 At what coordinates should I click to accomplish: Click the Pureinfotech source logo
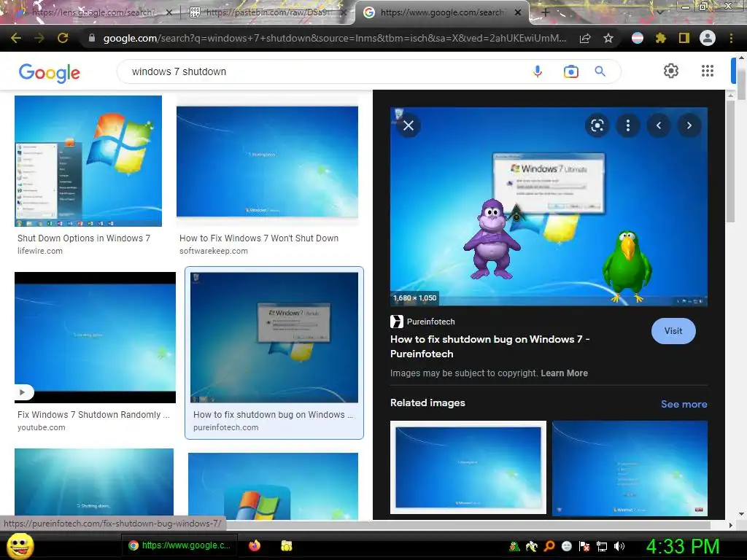396,322
